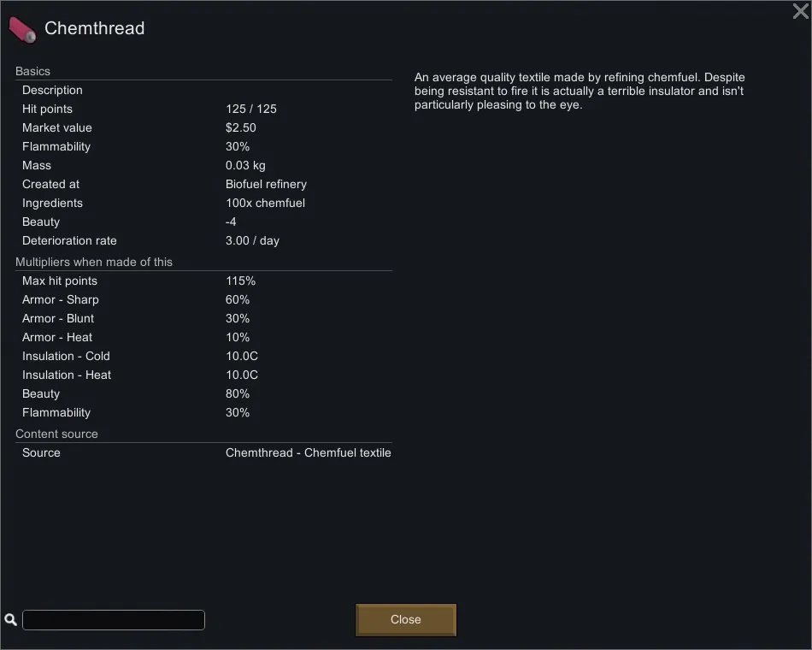
Task: Click the Ingredients 100x chemfuel entry
Action: 265,203
